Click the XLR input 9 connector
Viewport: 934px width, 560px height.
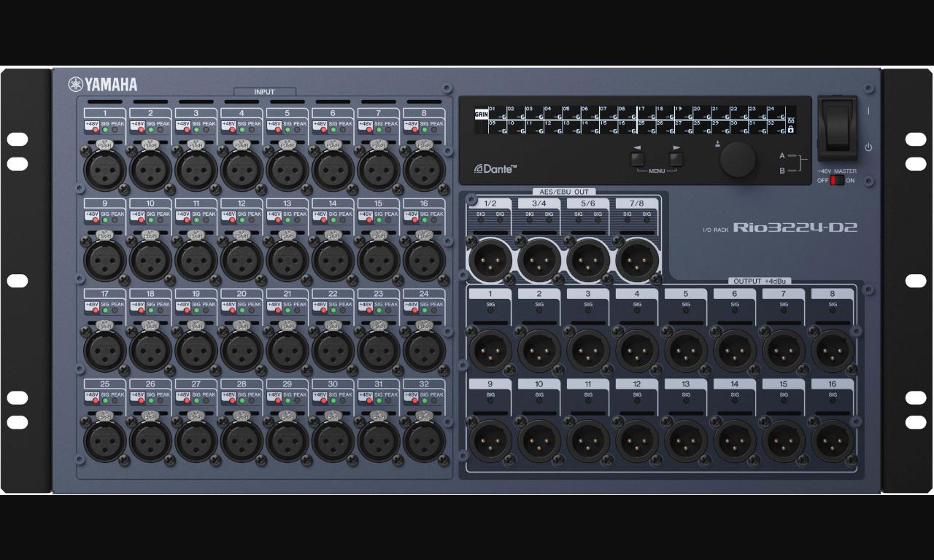coord(105,260)
